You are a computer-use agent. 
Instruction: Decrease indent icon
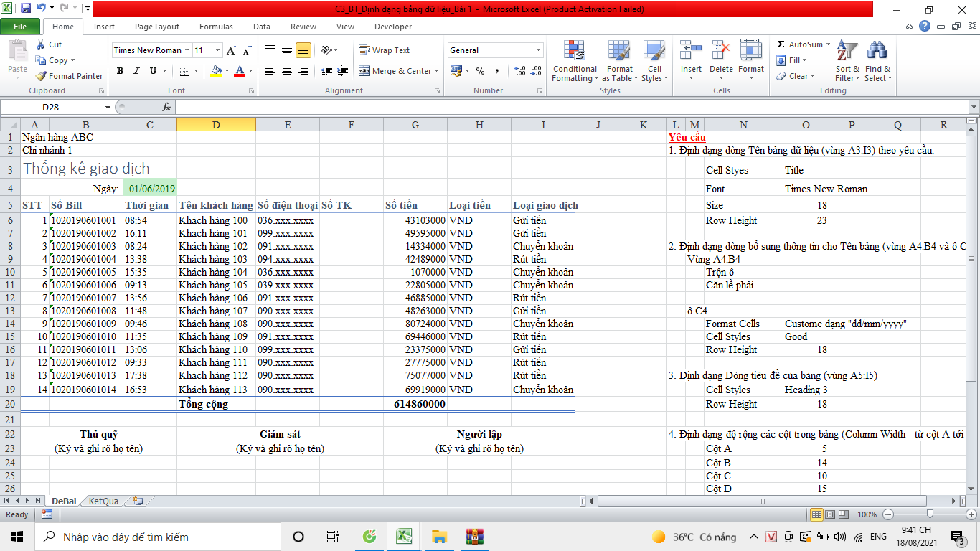pos(327,71)
